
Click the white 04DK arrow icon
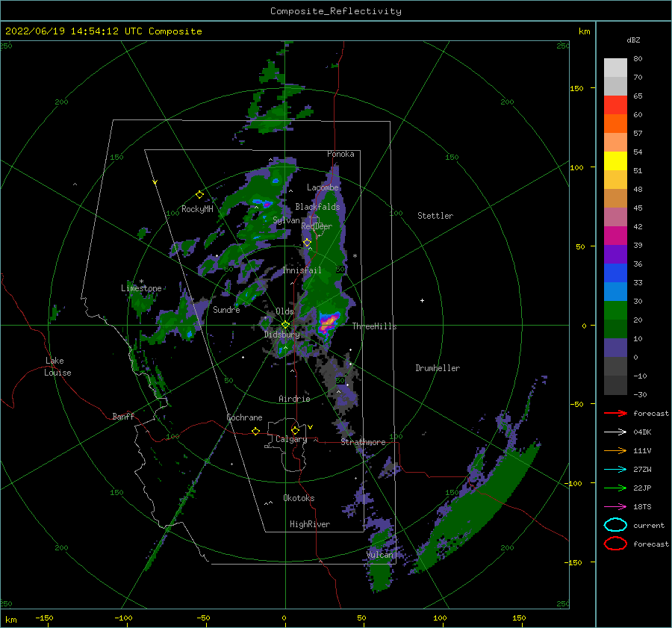pos(615,432)
